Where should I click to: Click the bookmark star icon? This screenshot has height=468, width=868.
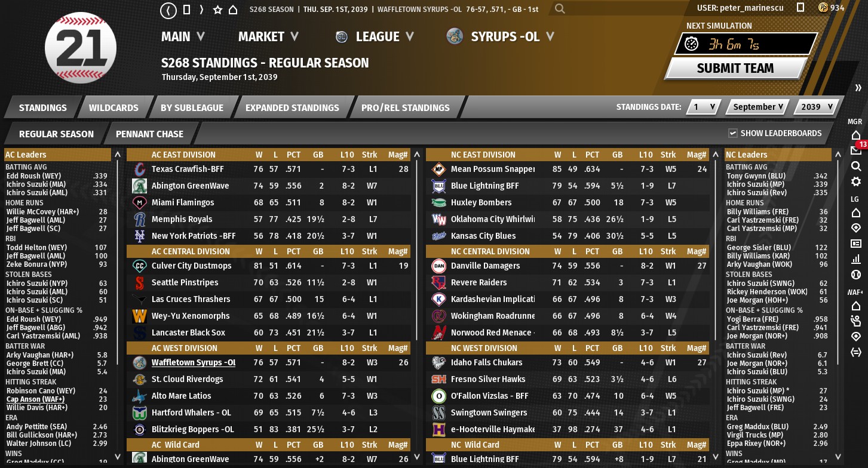pyautogui.click(x=217, y=10)
